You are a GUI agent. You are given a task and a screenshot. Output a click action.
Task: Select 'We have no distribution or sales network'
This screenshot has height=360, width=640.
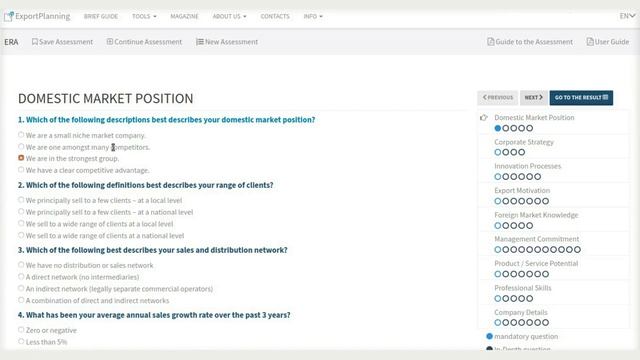[x=21, y=265]
